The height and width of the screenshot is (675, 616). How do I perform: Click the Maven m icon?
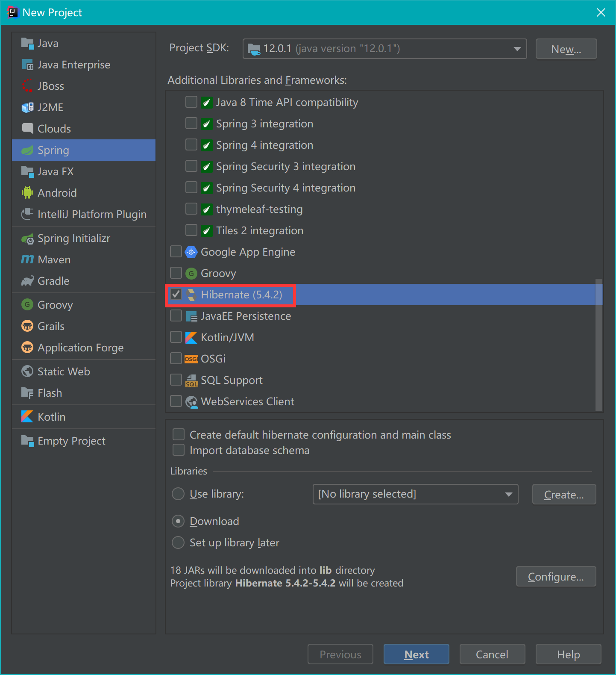click(x=27, y=259)
